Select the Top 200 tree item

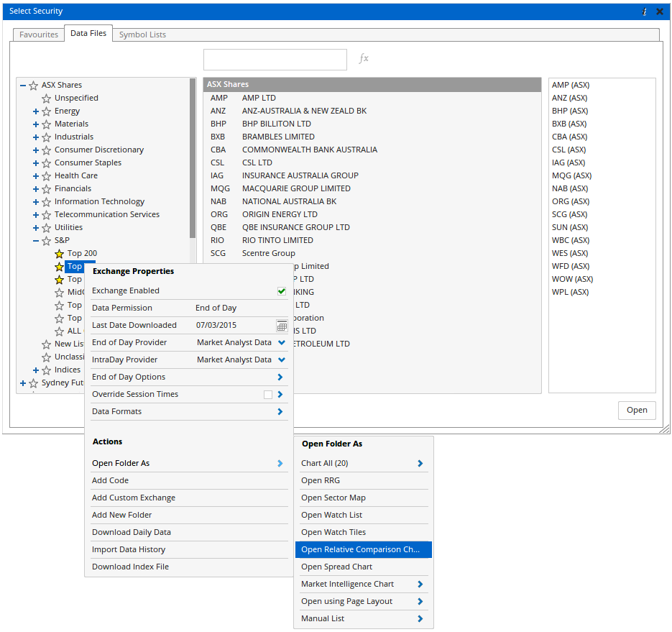pyautogui.click(x=82, y=253)
